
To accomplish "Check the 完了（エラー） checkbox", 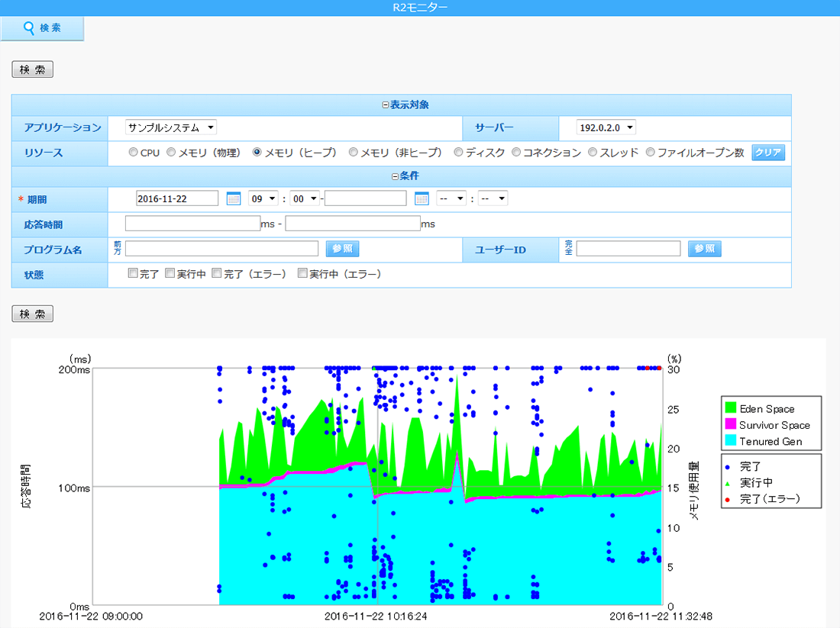I will click(216, 273).
